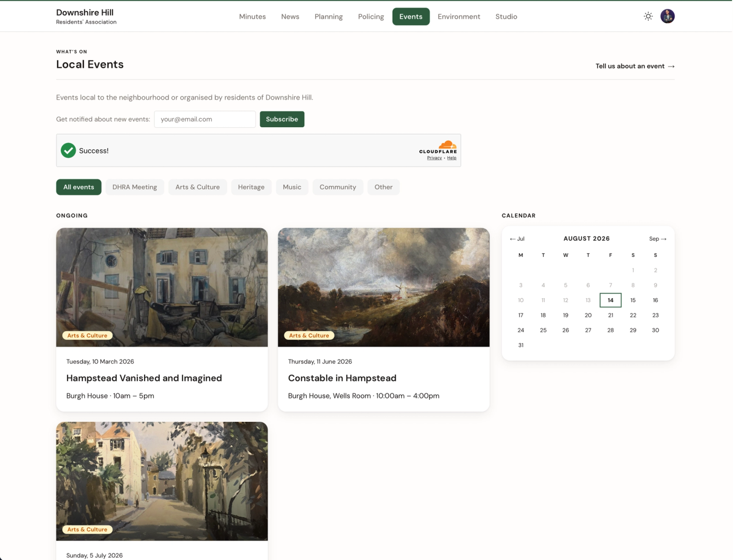
Task: Click the Cloudflare logo
Action: 438,147
